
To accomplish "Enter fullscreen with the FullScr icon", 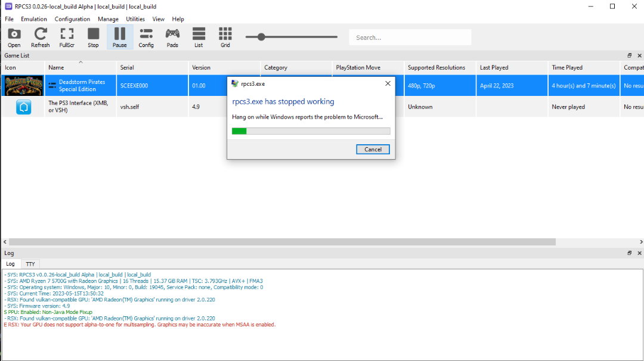I will (x=67, y=37).
